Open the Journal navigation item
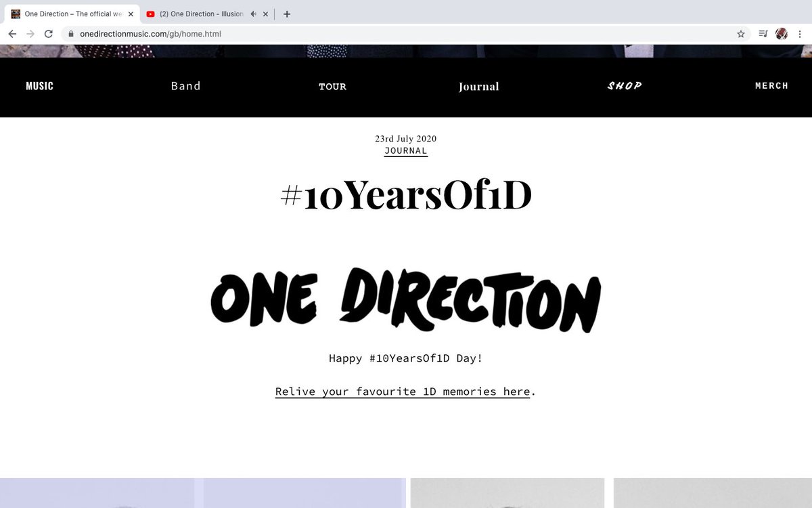The height and width of the screenshot is (508, 812). tap(479, 87)
